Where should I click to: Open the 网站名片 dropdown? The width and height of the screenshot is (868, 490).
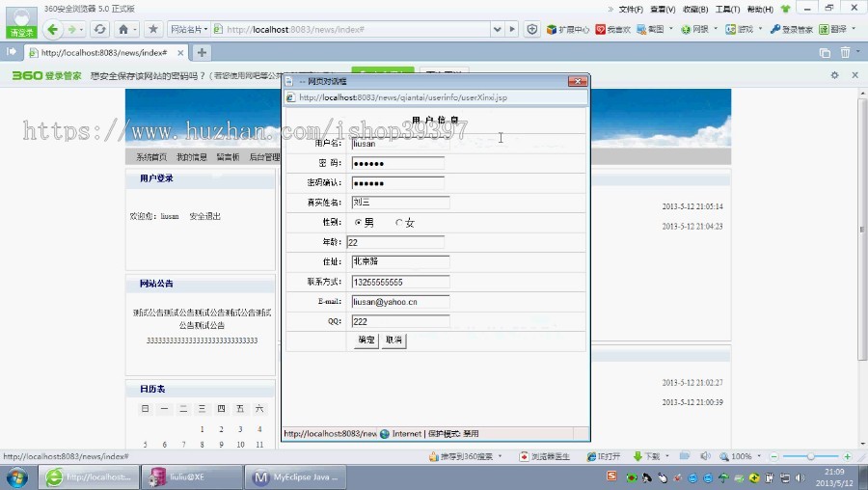[x=189, y=29]
